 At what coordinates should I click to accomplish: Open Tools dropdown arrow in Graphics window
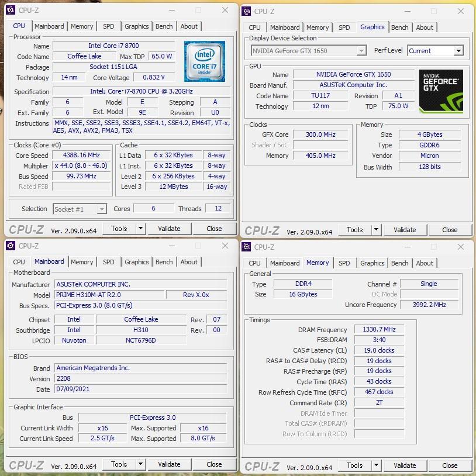[x=376, y=229]
